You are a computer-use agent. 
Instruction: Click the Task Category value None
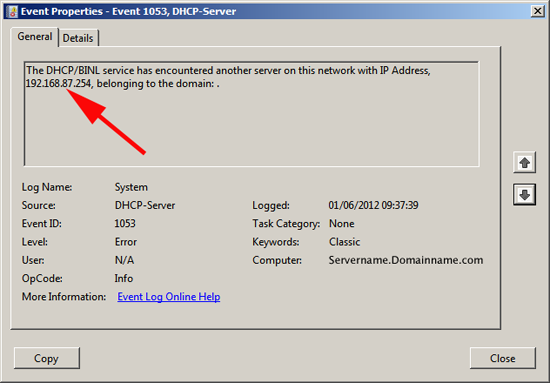[342, 223]
